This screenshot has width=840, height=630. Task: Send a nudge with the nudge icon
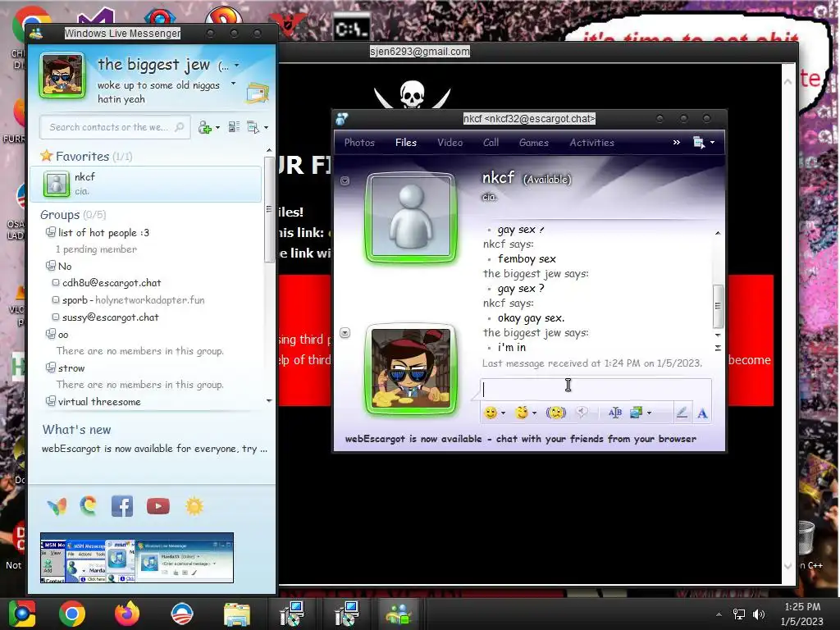[x=555, y=413]
